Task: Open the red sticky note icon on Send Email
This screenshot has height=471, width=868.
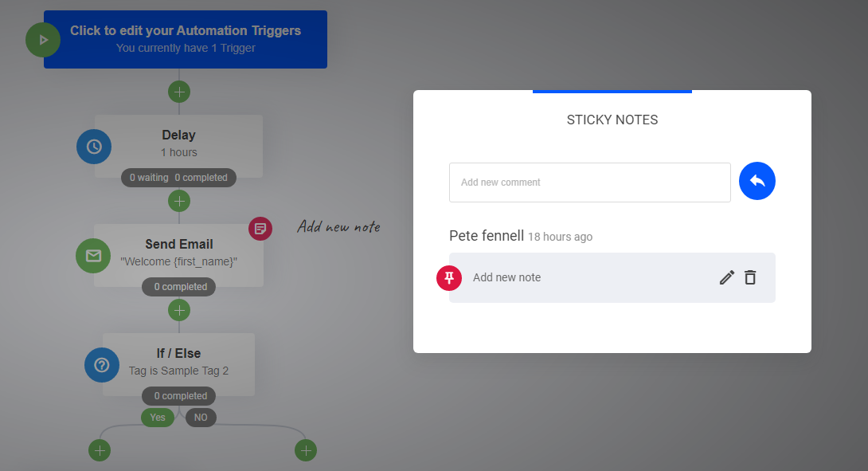Action: [x=260, y=229]
